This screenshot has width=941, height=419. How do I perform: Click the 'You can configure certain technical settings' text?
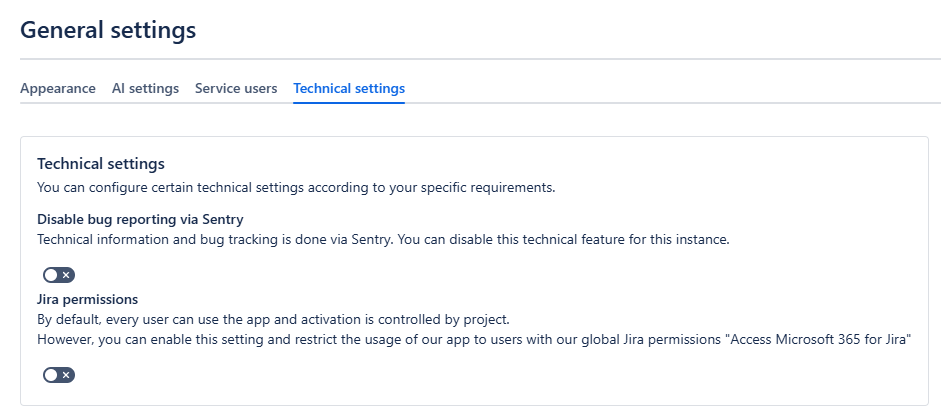[296, 187]
